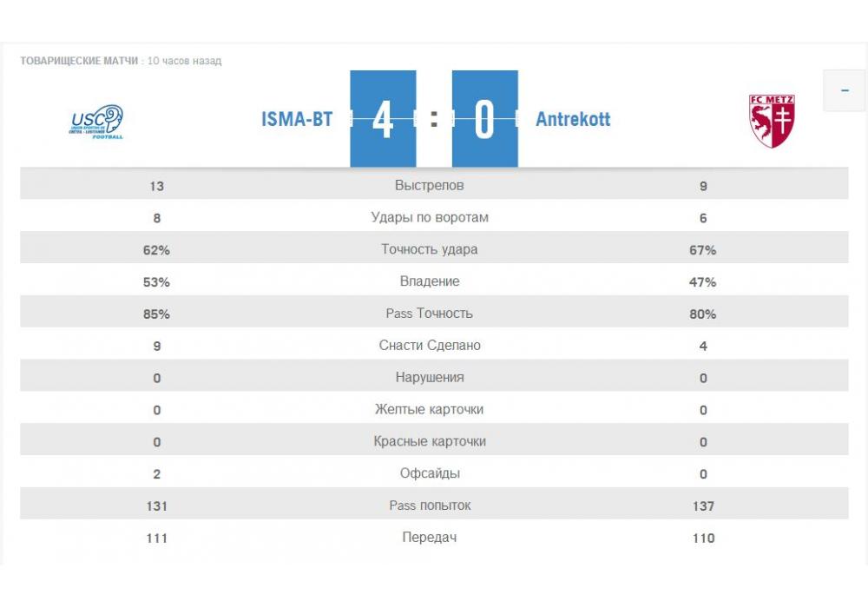Click the Красные карточки row label
Image resolution: width=868 pixels, height=608 pixels.
(x=430, y=442)
